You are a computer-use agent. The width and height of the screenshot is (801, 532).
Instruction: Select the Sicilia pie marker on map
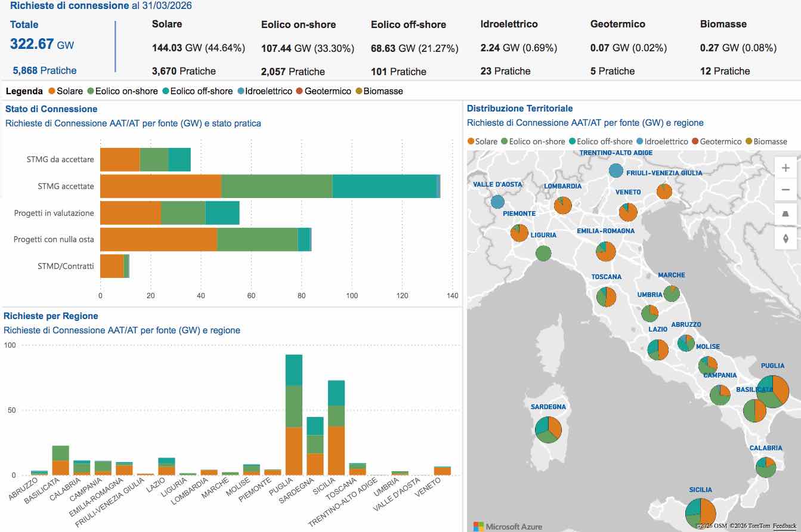(701, 511)
